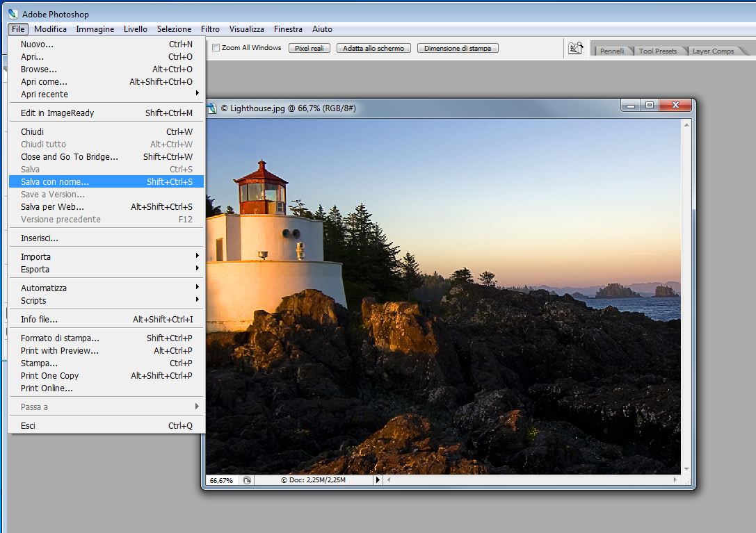756x533 pixels.
Task: Open the Modifica menu
Action: [x=50, y=29]
